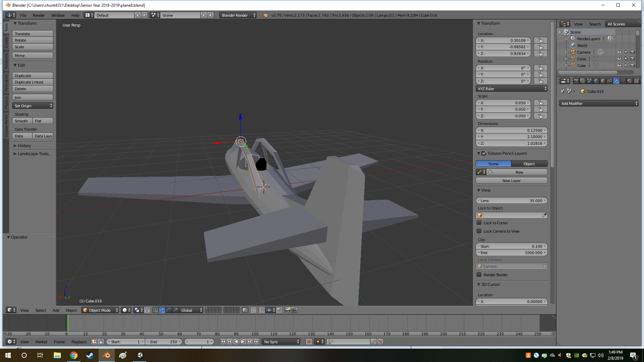
Task: Select the Constraints properties chain-link icon
Action: tap(609, 81)
